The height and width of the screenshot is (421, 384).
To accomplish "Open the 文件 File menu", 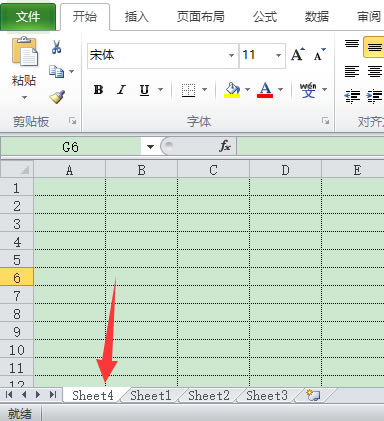I will [28, 16].
